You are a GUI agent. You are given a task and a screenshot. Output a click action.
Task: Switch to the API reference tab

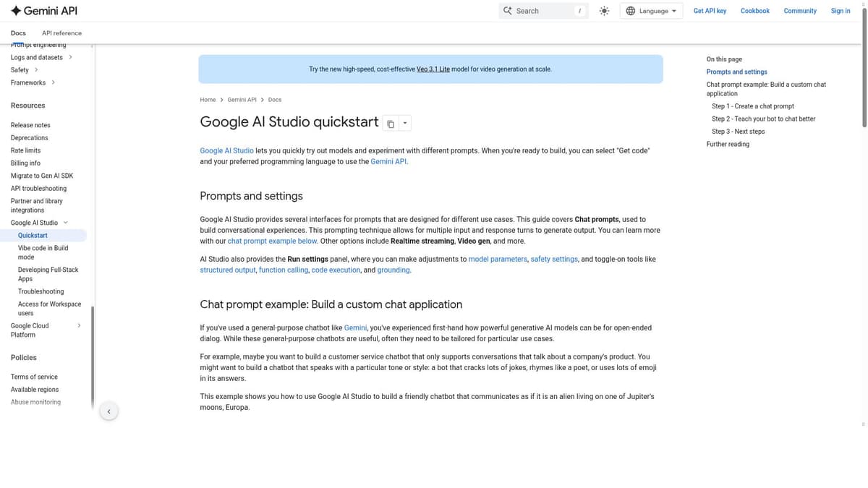[61, 33]
